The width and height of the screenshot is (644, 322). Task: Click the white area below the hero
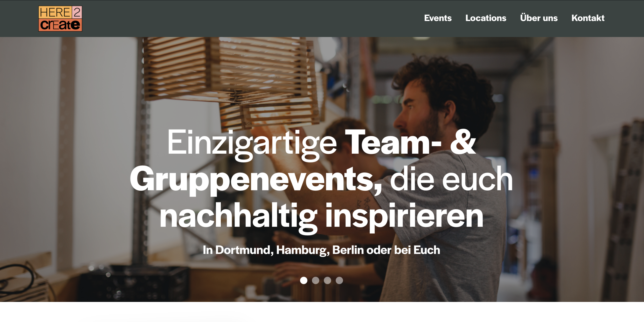(322, 312)
